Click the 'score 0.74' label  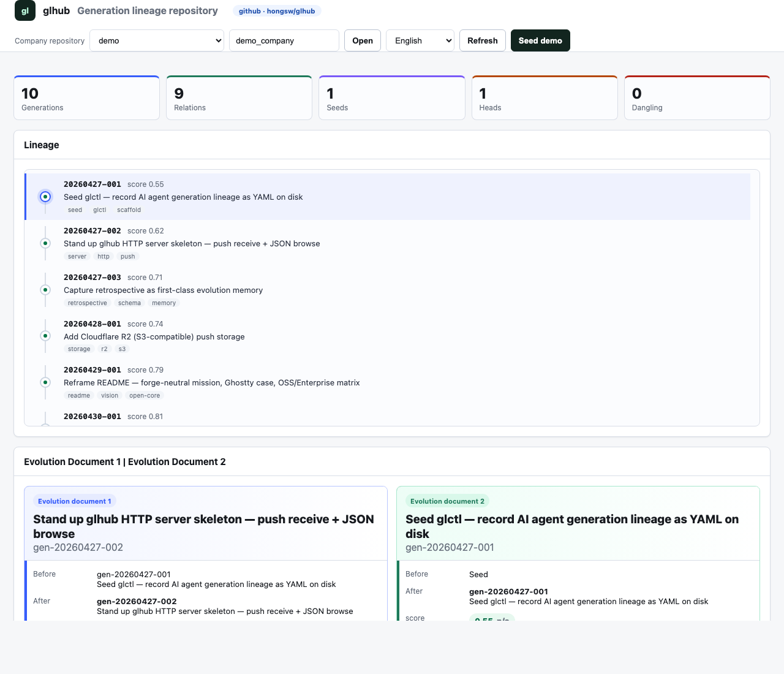click(145, 324)
